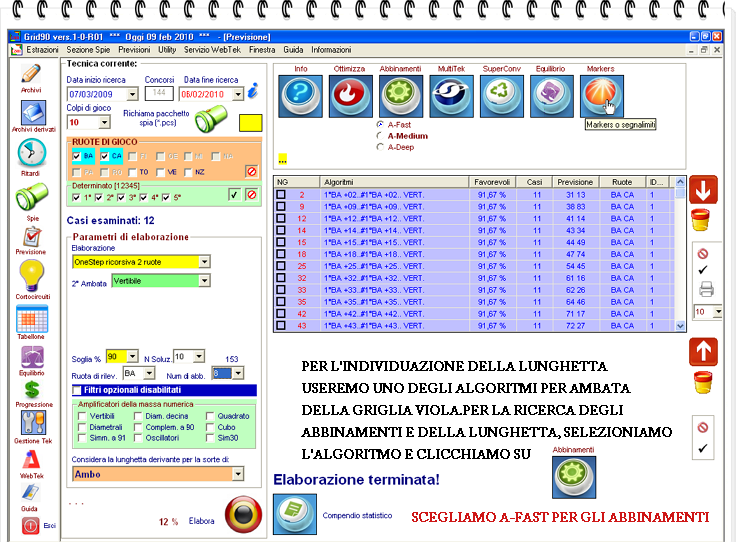
Task: Open the Ambo sorte dropdown
Action: click(238, 474)
